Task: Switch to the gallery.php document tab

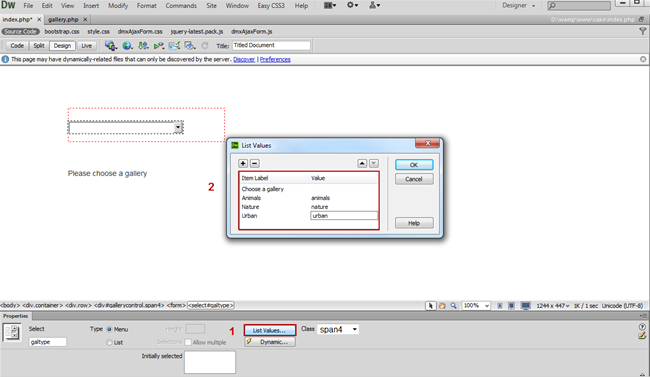Action: click(x=63, y=19)
